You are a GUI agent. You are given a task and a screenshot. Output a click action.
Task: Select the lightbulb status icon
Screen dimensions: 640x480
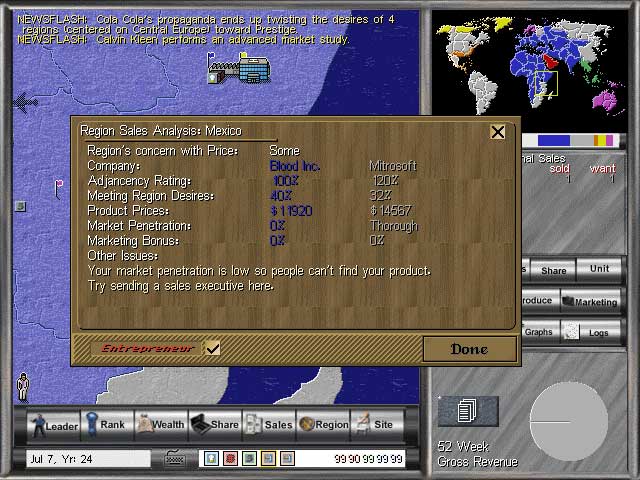211,458
